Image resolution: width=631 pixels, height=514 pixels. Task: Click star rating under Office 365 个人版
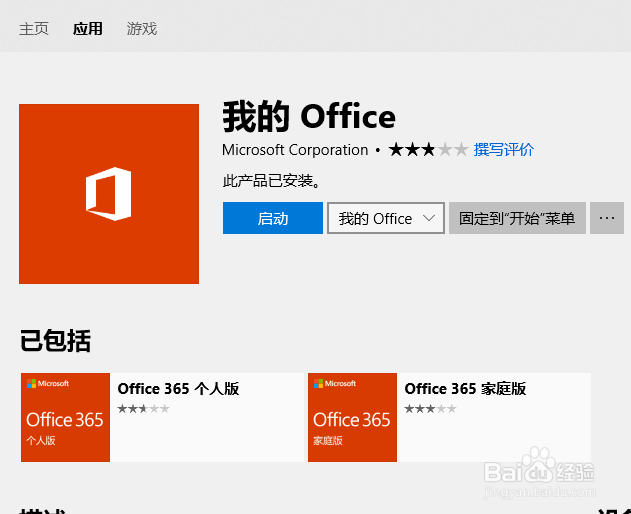(x=143, y=409)
